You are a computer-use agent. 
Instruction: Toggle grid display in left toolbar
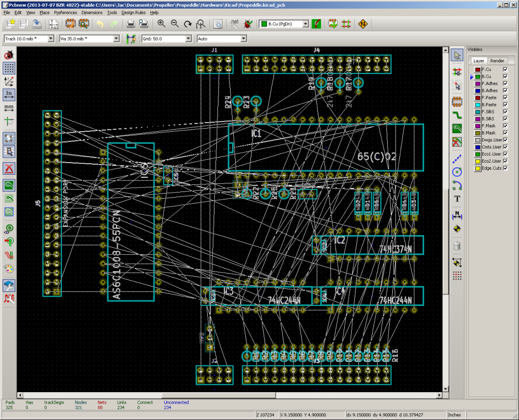pyautogui.click(x=9, y=68)
